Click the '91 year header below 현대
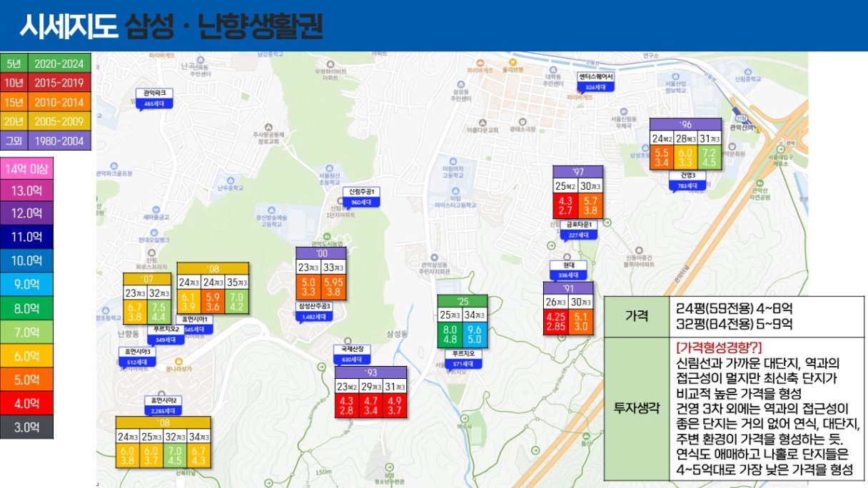Image resolution: width=868 pixels, height=488 pixels. click(568, 288)
